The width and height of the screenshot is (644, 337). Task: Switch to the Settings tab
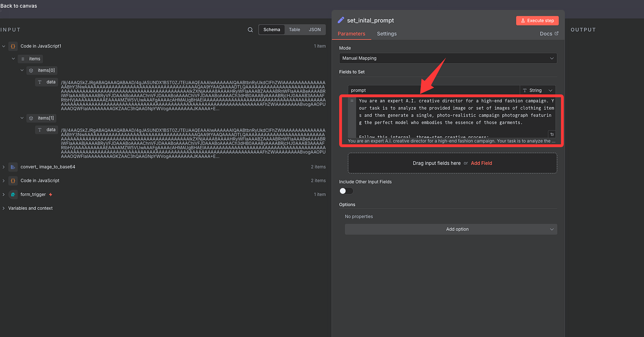tap(386, 34)
